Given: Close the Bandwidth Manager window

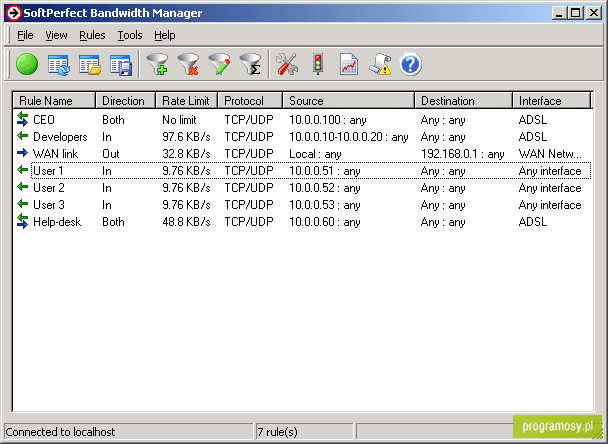Looking at the screenshot, I should click(x=594, y=13).
